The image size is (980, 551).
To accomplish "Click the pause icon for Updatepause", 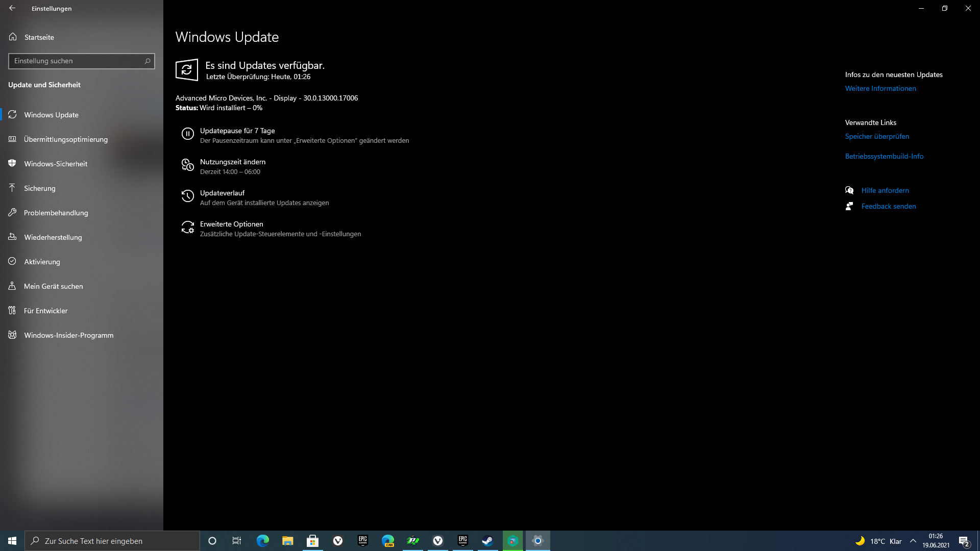I will (x=187, y=134).
